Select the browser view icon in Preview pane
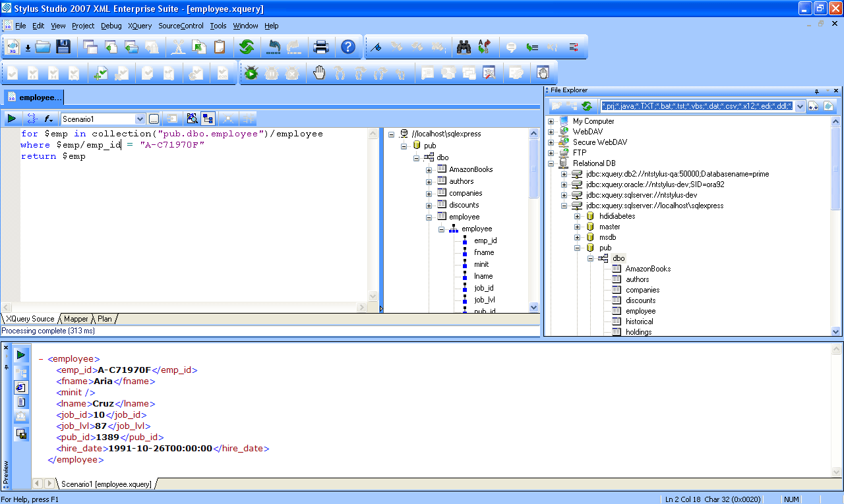 click(21, 387)
